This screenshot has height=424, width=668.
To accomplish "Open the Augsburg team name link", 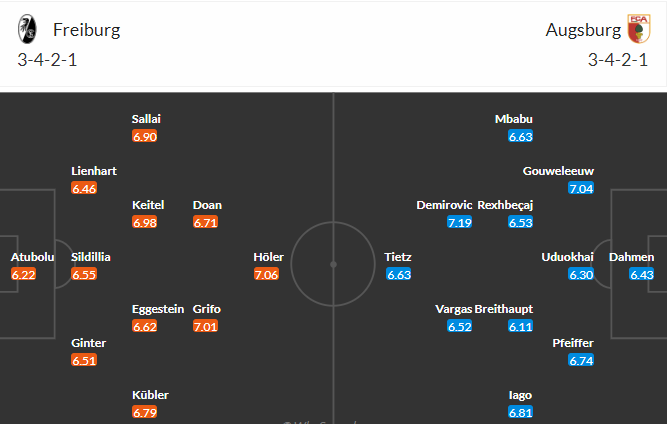I will tap(583, 30).
